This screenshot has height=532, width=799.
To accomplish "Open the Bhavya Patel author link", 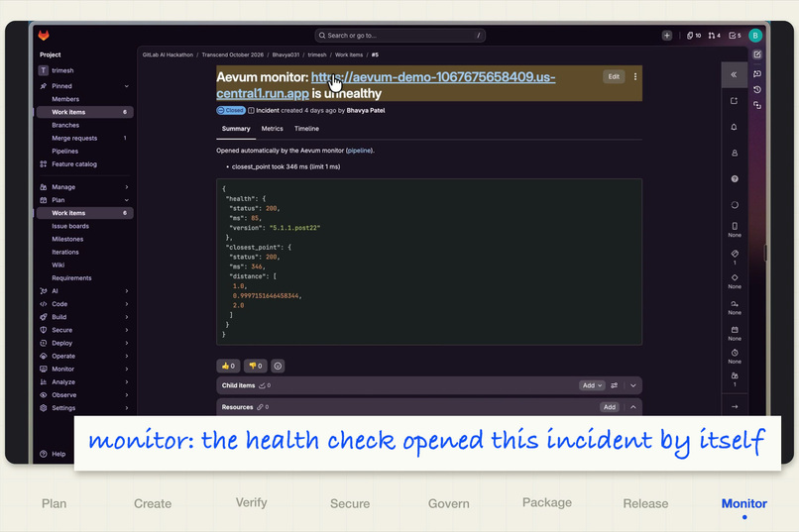I will click(366, 111).
